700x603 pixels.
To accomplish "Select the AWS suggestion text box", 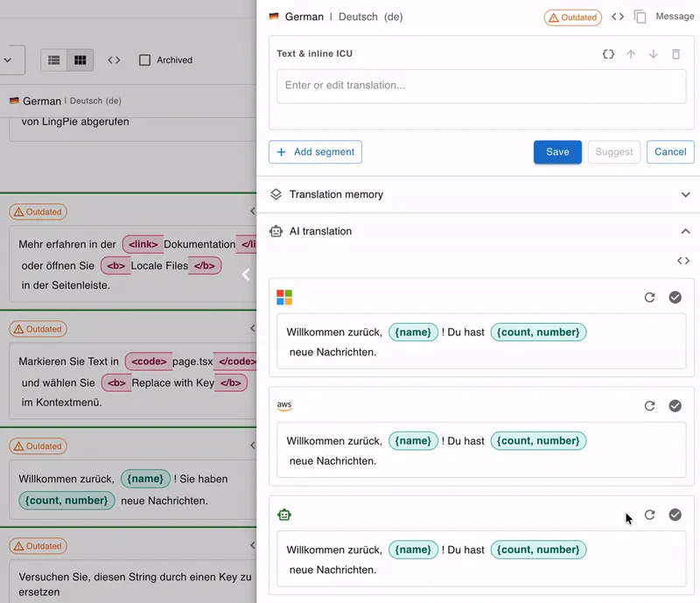I will click(x=481, y=450).
